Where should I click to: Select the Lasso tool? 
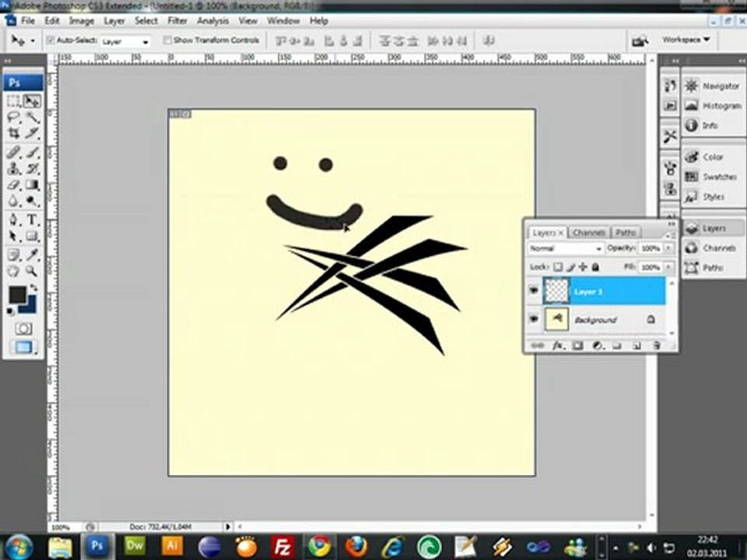(x=13, y=117)
